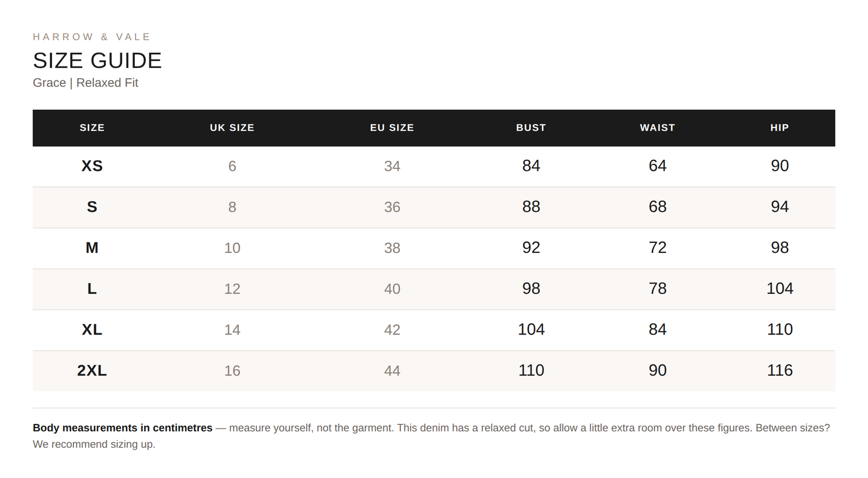Viewport: 868px width, 478px height.
Task: Click the Body measurements in centimetres note
Action: tap(123, 428)
